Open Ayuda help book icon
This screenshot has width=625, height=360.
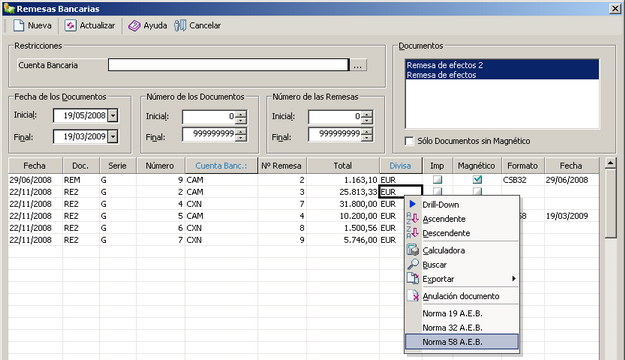click(x=134, y=26)
